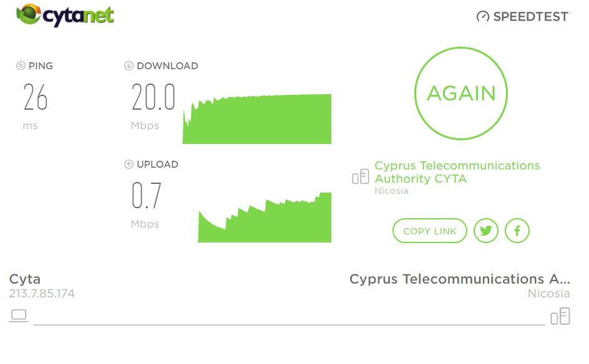Open Cyprus Telecommunications Authority CYTA server link
Image resolution: width=589 pixels, height=364 pixels.
457,172
